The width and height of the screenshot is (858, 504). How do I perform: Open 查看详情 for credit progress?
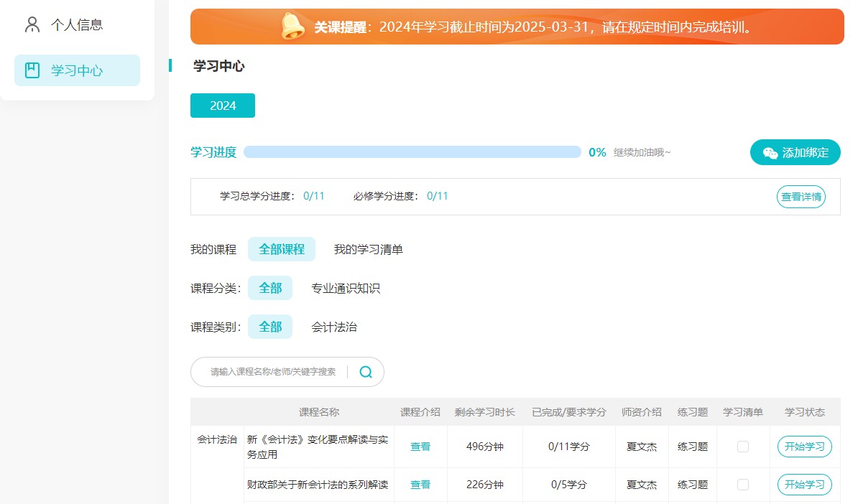[x=801, y=196]
